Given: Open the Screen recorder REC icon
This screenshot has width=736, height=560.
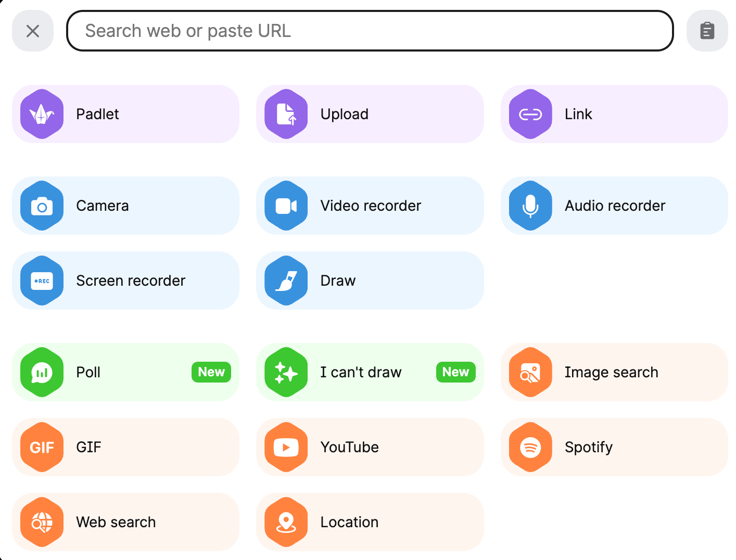Looking at the screenshot, I should pos(42,281).
